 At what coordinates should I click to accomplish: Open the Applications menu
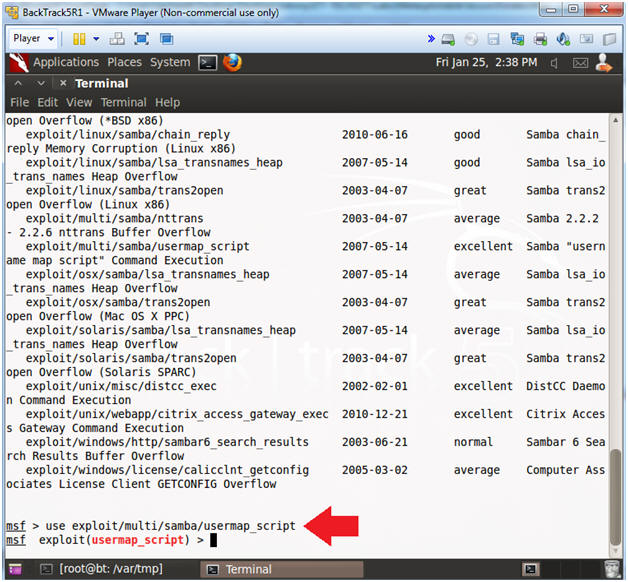[66, 62]
